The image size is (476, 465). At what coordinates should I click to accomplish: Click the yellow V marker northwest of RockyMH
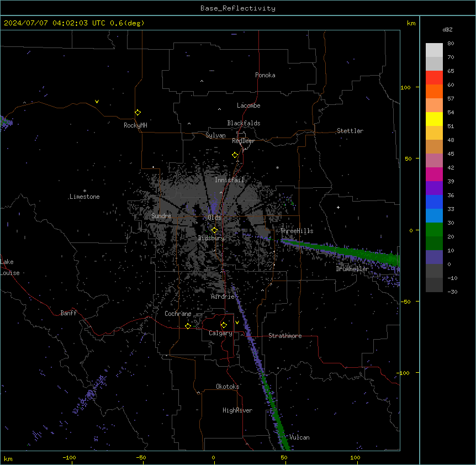(97, 102)
